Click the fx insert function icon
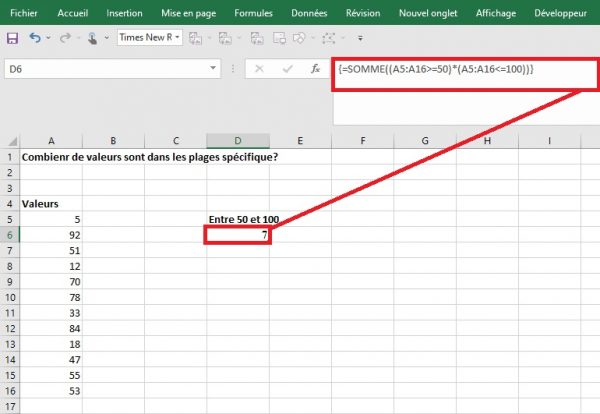Image resolution: width=600 pixels, height=414 pixels. [315, 69]
